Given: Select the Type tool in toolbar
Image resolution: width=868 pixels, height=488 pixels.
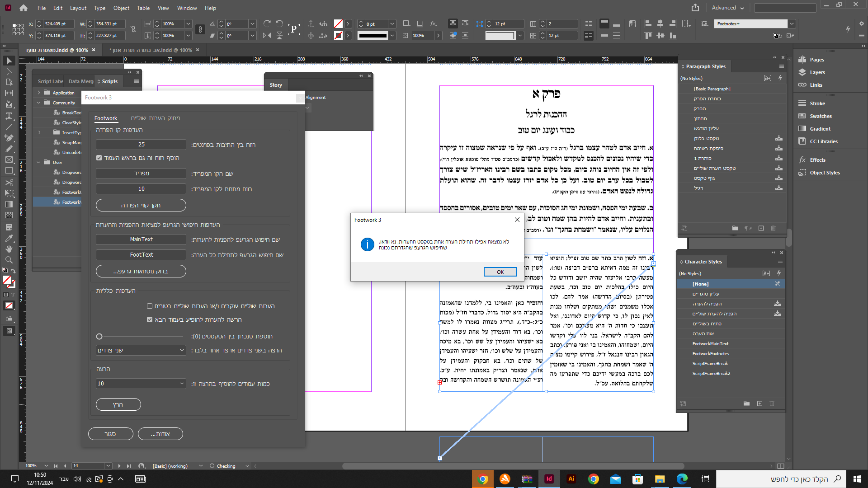Looking at the screenshot, I should [9, 116].
